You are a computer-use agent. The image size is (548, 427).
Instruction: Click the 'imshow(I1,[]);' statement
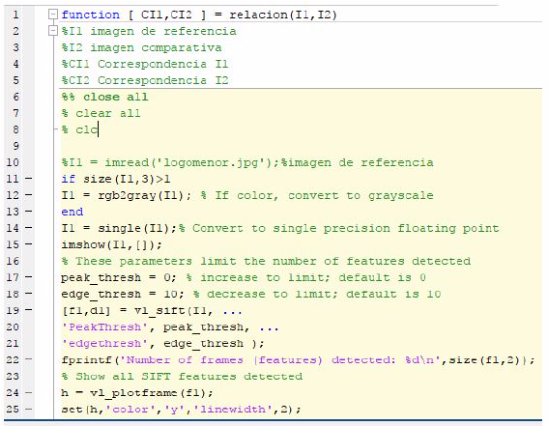112,245
